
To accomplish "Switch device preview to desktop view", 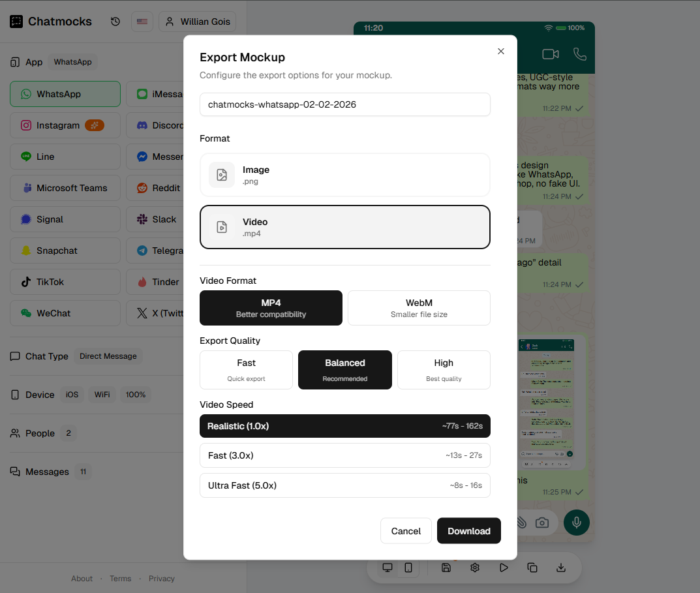I will click(x=387, y=568).
